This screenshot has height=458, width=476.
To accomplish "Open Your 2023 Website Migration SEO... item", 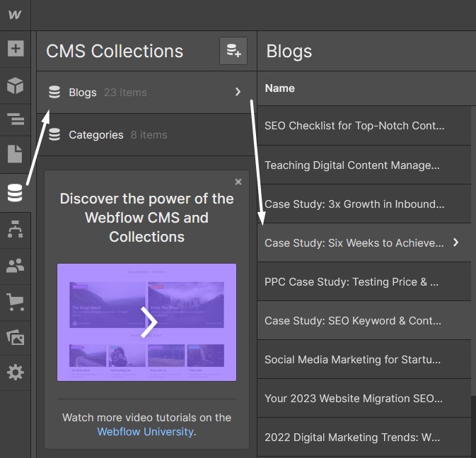I will tap(364, 398).
